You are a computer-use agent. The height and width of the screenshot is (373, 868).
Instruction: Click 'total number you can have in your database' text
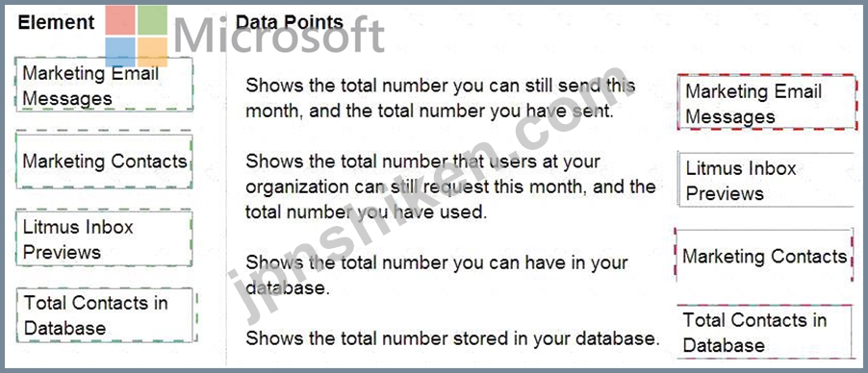pos(436,275)
